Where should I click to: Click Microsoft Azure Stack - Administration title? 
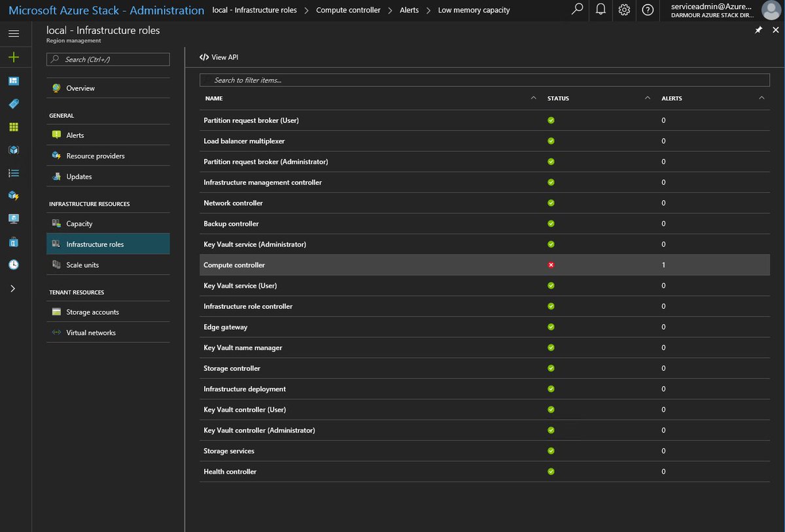pos(106,10)
